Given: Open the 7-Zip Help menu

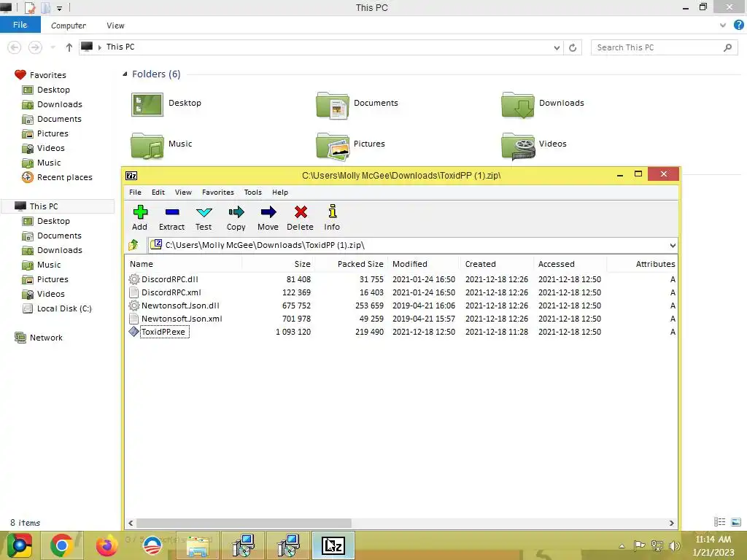Looking at the screenshot, I should (x=280, y=192).
